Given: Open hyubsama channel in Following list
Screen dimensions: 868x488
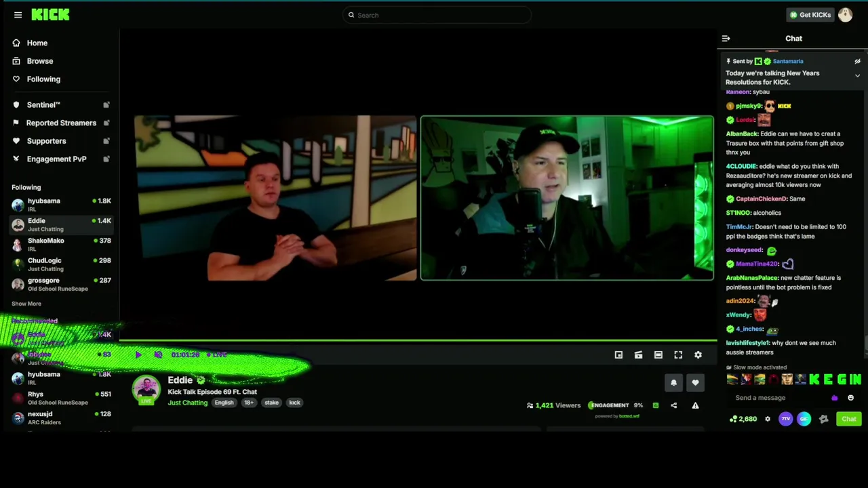Looking at the screenshot, I should pos(61,205).
